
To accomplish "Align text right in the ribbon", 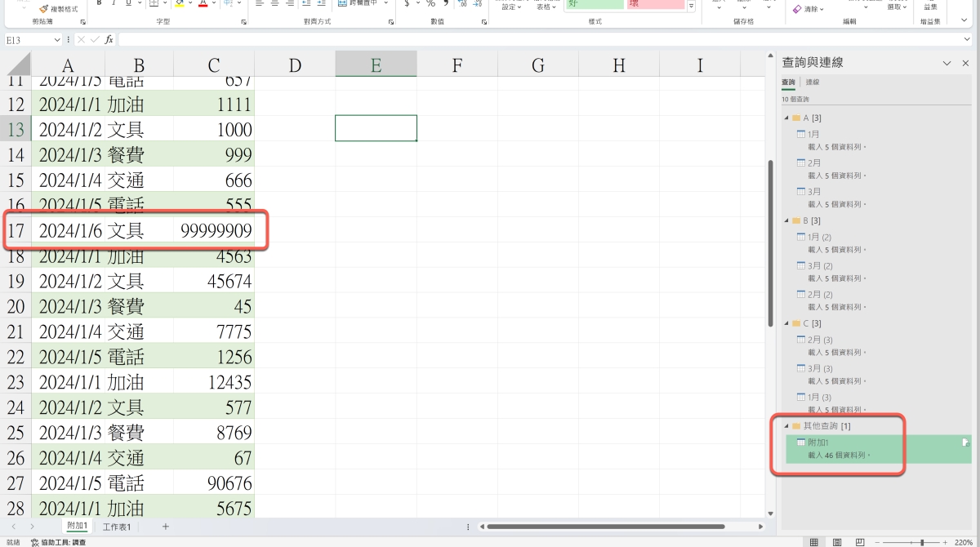I will pyautogui.click(x=292, y=4).
